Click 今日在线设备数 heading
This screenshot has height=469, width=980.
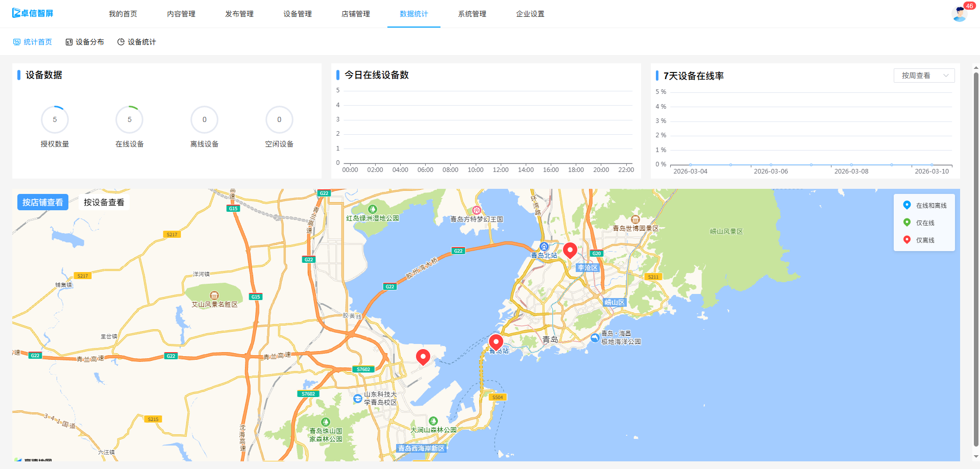377,75
